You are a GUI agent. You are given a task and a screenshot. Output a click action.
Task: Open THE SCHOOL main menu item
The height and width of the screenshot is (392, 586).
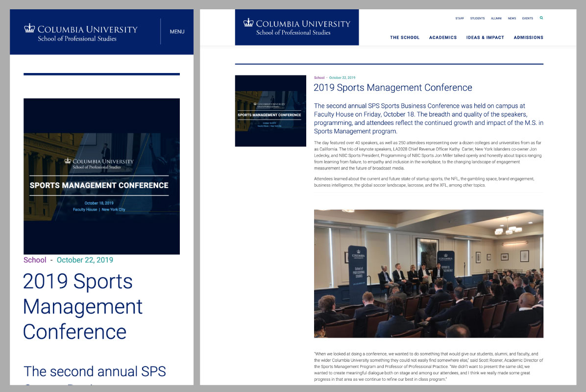[x=405, y=37]
